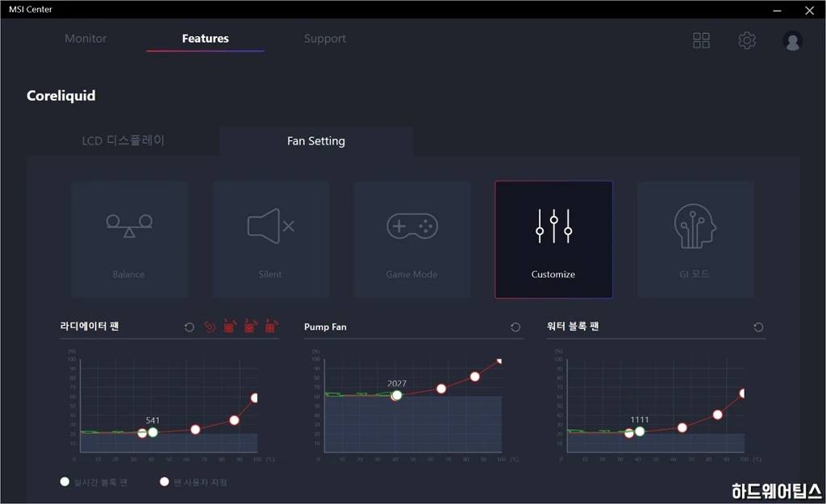Click the 라디에이터 팬 section title
The image size is (826, 504).
pos(90,327)
